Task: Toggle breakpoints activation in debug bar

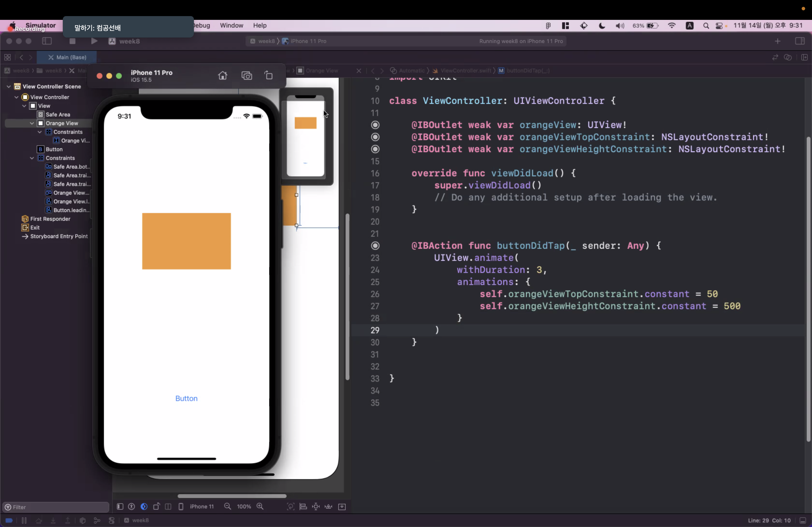Action: click(9, 520)
